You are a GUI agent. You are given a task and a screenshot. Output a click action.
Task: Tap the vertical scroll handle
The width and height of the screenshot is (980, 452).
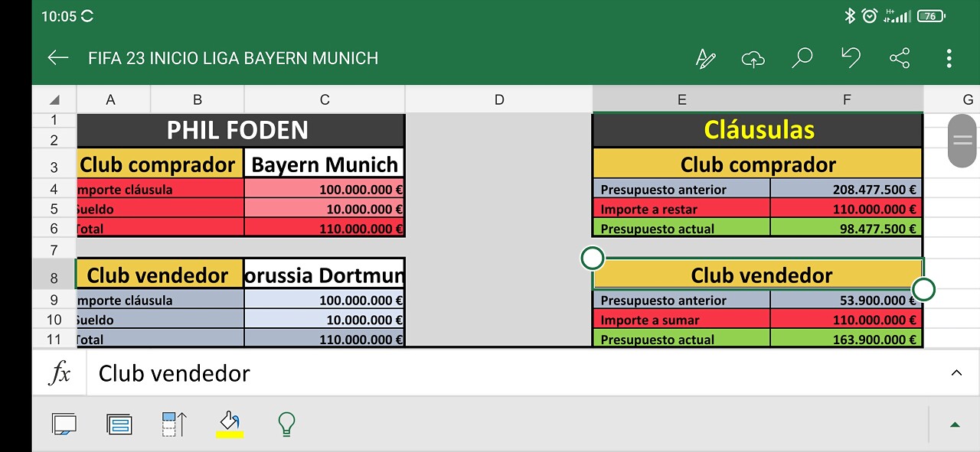962,140
